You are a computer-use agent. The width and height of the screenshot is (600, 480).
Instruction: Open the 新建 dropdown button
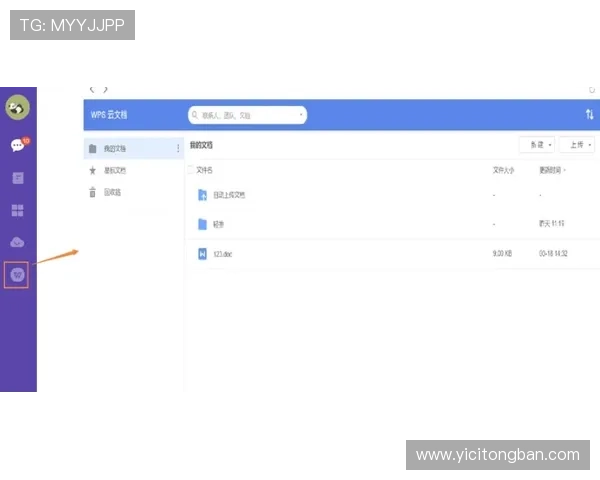(x=536, y=145)
